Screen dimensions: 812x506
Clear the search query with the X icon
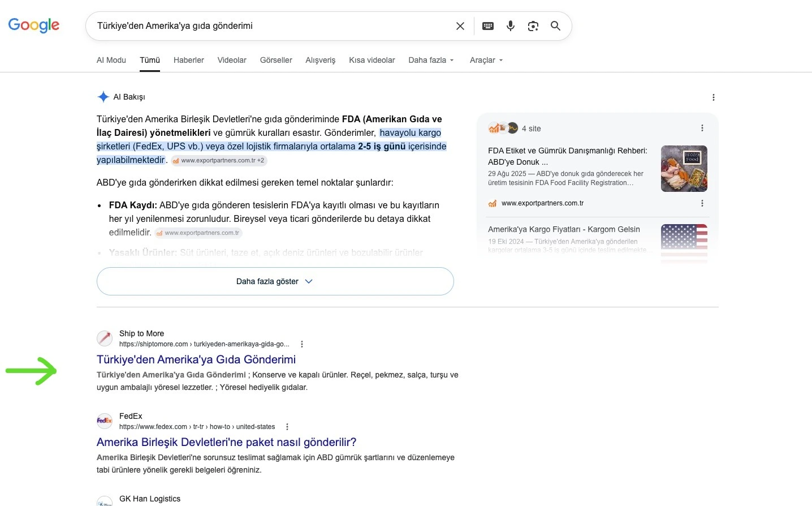point(460,26)
